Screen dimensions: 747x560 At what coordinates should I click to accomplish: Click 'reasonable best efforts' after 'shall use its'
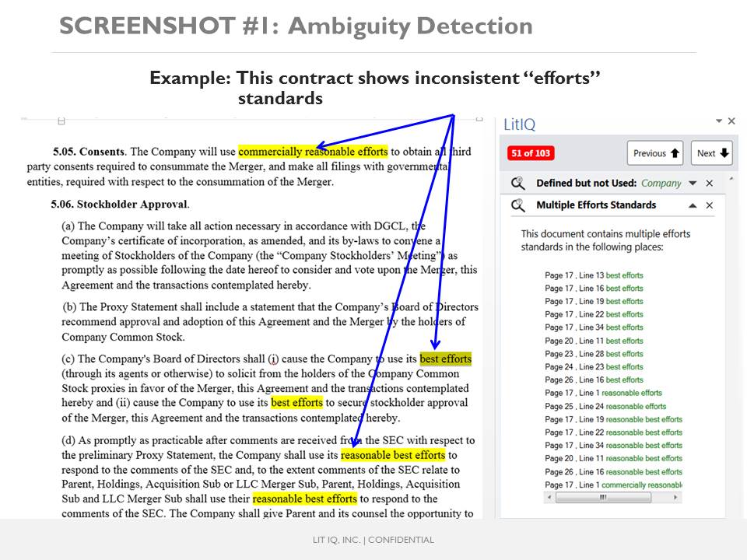(x=393, y=455)
